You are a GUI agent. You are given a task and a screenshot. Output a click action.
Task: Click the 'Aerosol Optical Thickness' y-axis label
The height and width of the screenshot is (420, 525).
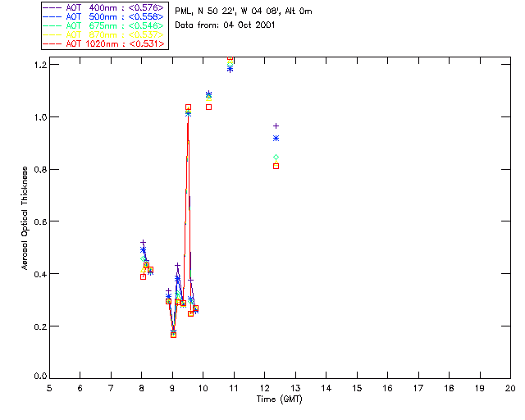click(x=24, y=218)
